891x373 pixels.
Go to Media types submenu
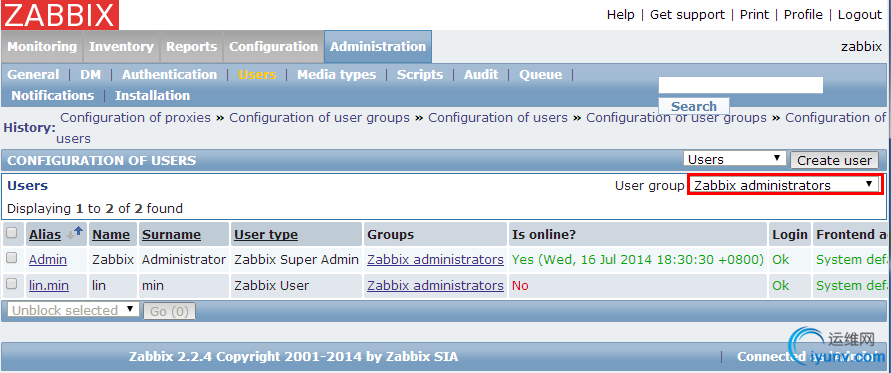[x=336, y=74]
